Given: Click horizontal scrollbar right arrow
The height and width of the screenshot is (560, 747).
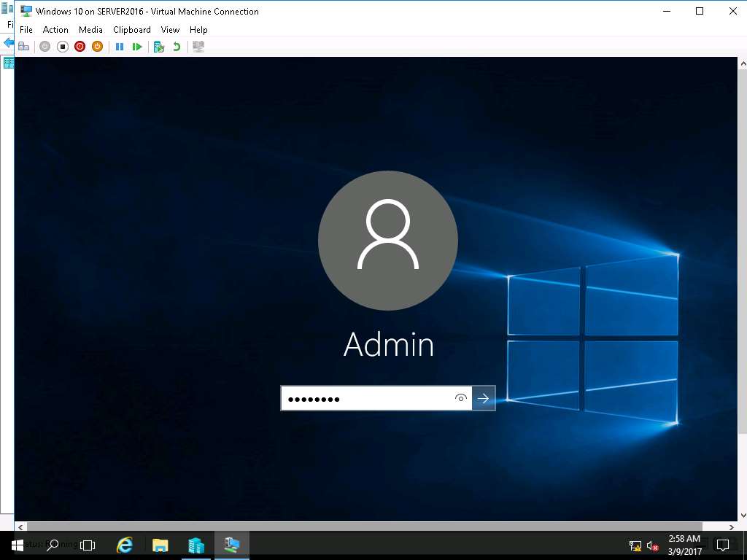Looking at the screenshot, I should tap(731, 526).
